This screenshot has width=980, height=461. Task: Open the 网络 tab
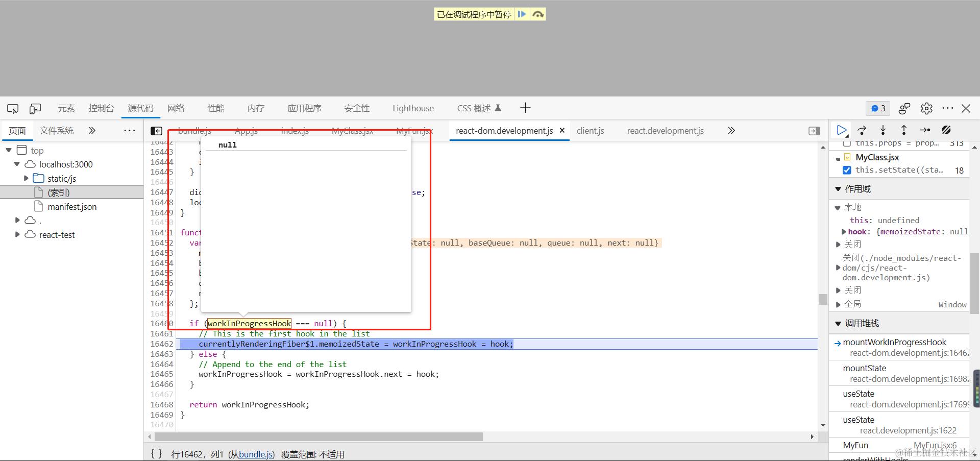coord(176,108)
